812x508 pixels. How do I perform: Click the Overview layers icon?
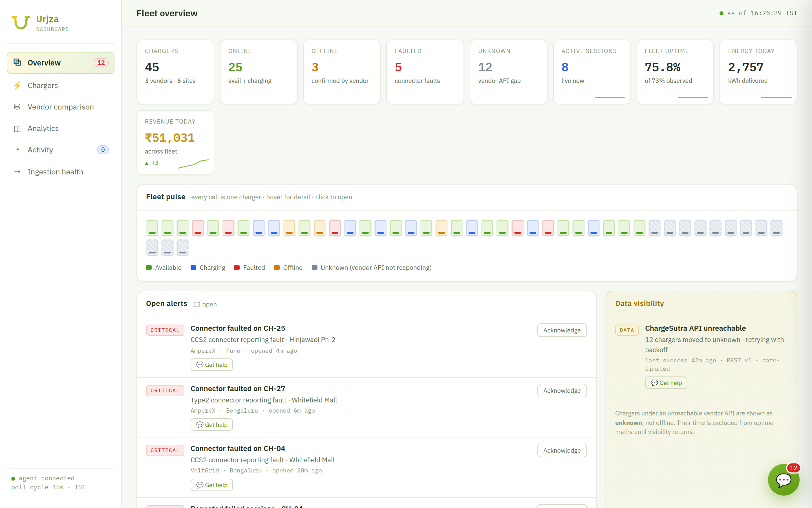point(17,62)
